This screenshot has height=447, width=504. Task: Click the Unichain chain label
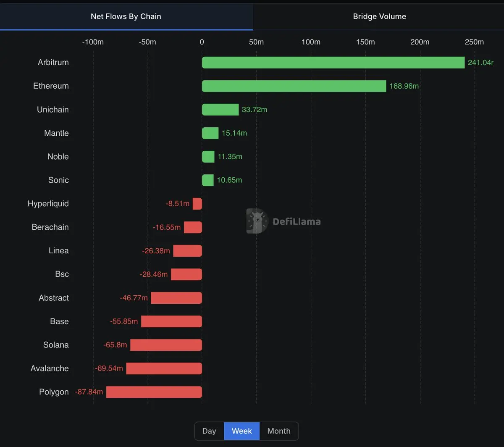point(53,110)
